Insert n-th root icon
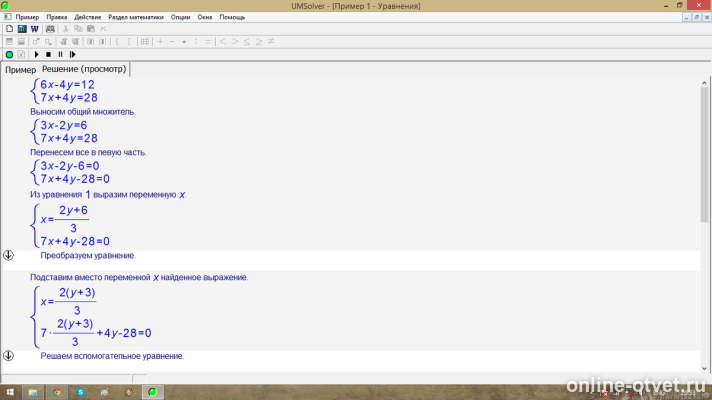Screen dimensions: 712x400 [75, 42]
